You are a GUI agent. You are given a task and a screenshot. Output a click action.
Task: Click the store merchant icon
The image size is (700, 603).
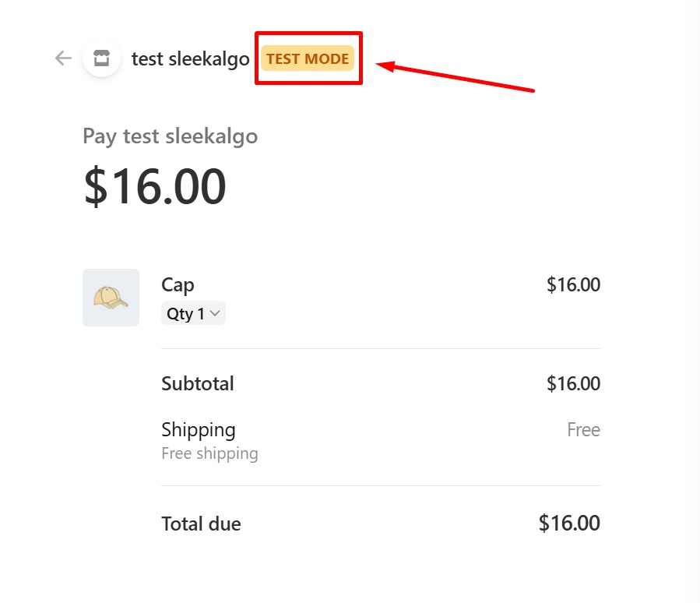point(101,58)
